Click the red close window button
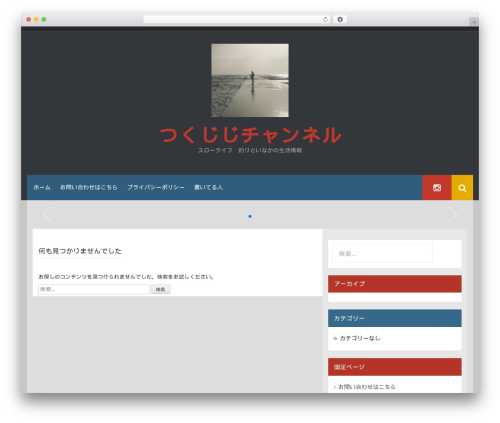The height and width of the screenshot is (423, 500). coord(29,20)
